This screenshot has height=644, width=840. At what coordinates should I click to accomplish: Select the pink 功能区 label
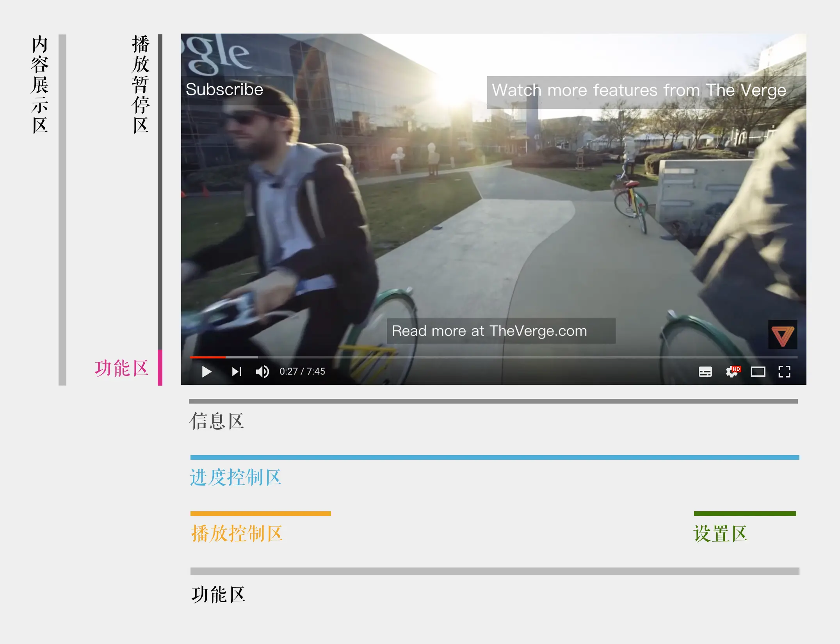(121, 368)
